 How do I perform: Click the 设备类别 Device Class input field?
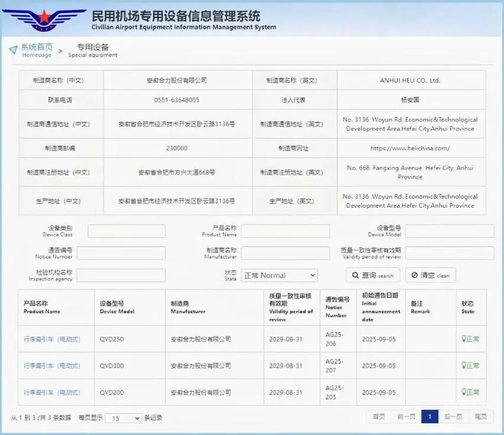[127, 231]
